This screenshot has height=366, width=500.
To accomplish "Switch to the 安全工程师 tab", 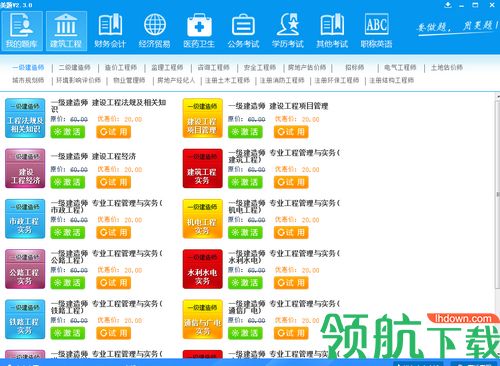I will tap(260, 67).
